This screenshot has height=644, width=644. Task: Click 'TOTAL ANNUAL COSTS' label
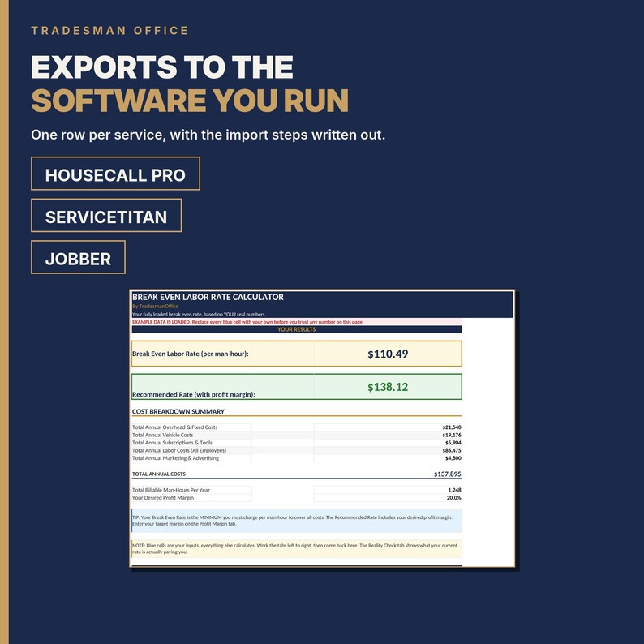click(x=159, y=474)
